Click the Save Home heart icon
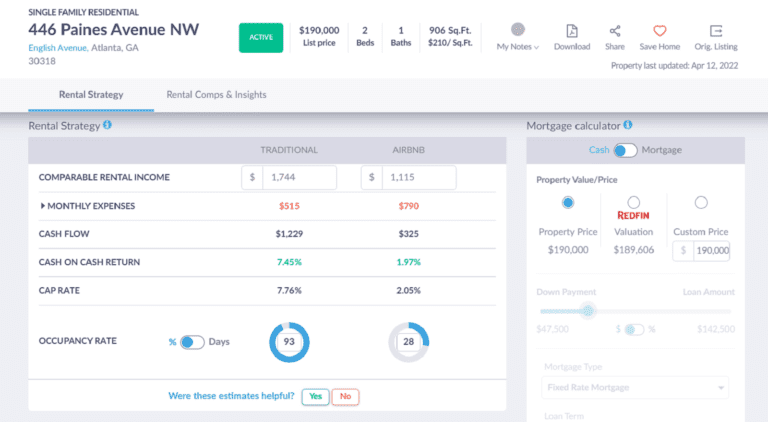Screen dimensions: 768x422 [659, 32]
